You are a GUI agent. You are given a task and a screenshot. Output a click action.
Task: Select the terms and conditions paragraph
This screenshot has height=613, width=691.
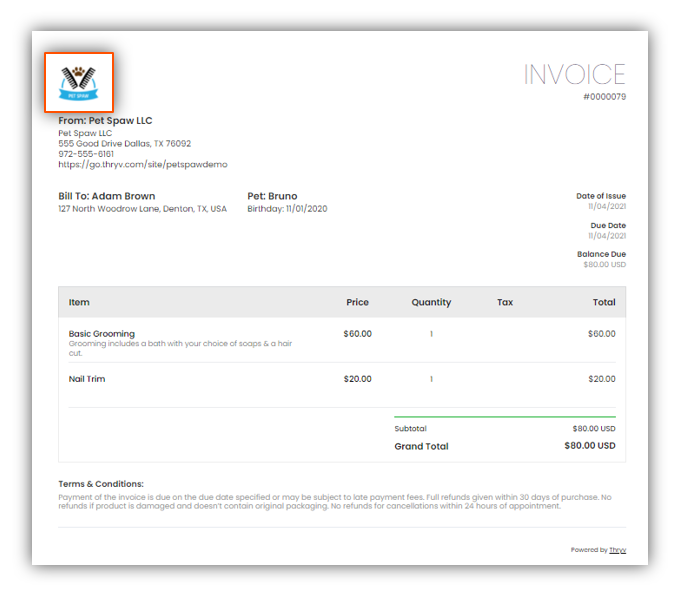(335, 502)
